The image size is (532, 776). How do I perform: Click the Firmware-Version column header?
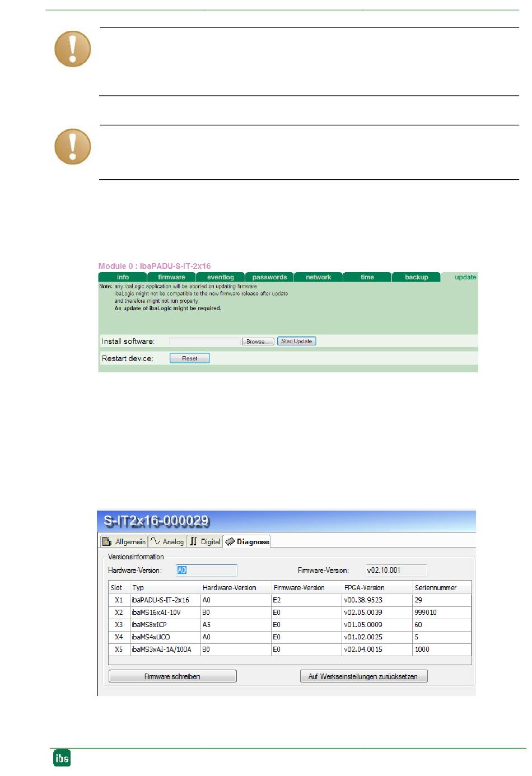coord(307,587)
